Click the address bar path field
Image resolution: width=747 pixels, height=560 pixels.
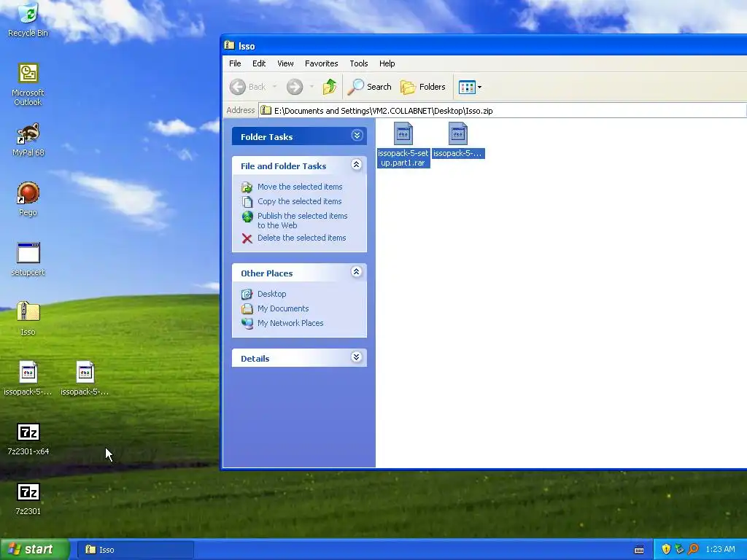[x=503, y=111]
